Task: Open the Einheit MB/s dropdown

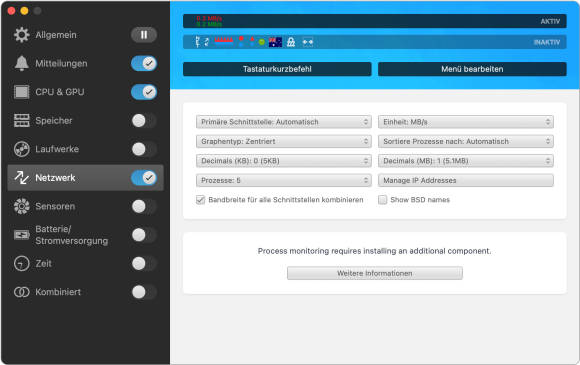Action: pos(466,122)
